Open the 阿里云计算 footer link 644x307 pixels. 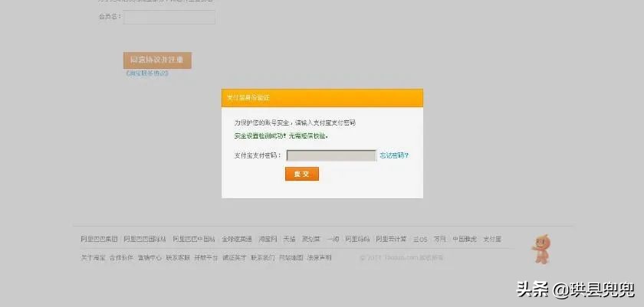(392, 239)
